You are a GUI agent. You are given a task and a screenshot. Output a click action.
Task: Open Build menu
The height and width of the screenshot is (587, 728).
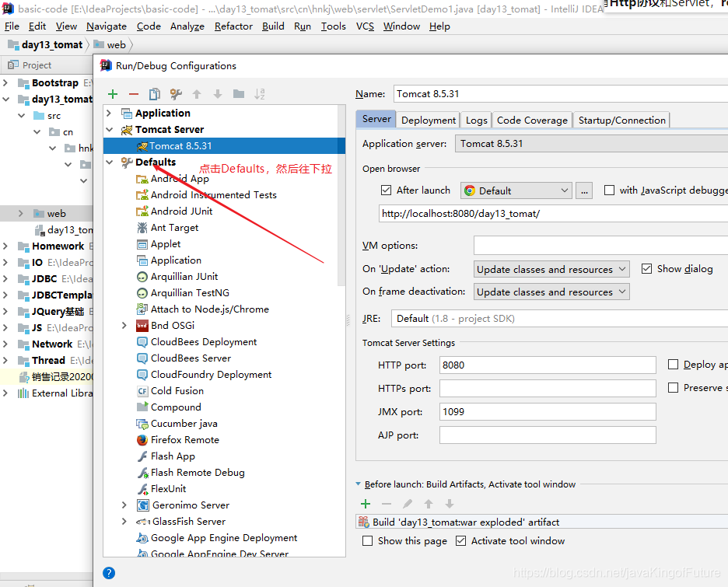click(273, 26)
